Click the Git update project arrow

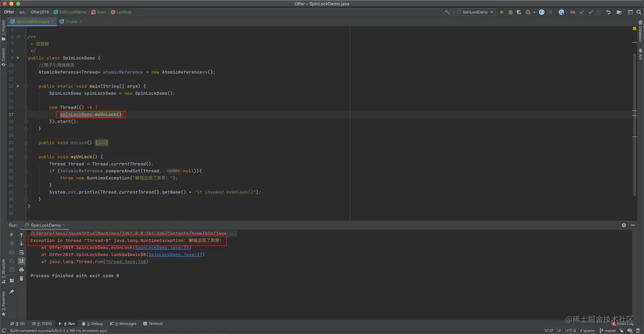click(582, 12)
